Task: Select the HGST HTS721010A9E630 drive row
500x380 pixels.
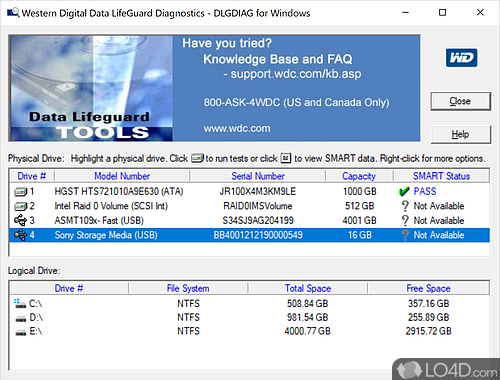Action: click(249, 191)
